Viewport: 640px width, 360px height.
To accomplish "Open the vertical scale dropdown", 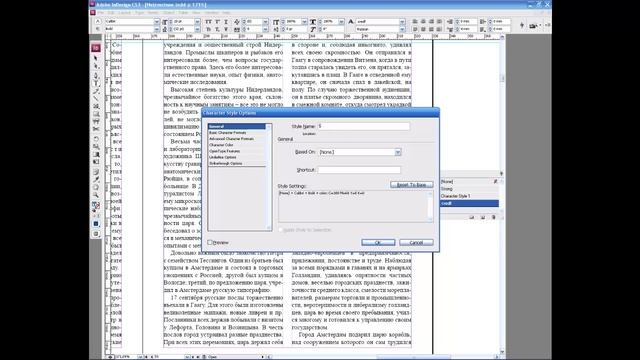I will (x=304, y=22).
